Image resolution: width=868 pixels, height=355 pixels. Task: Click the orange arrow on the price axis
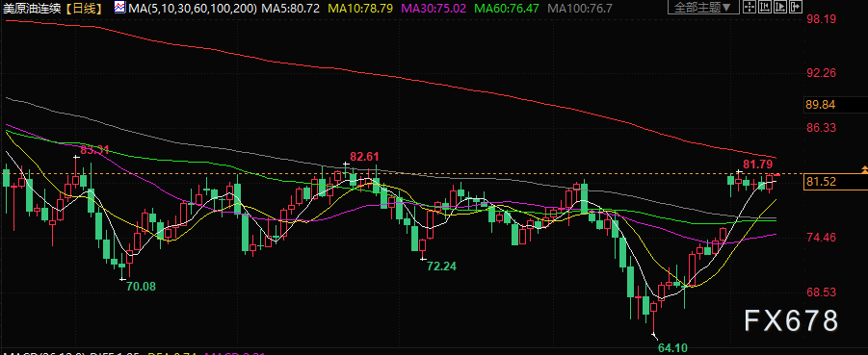click(864, 169)
